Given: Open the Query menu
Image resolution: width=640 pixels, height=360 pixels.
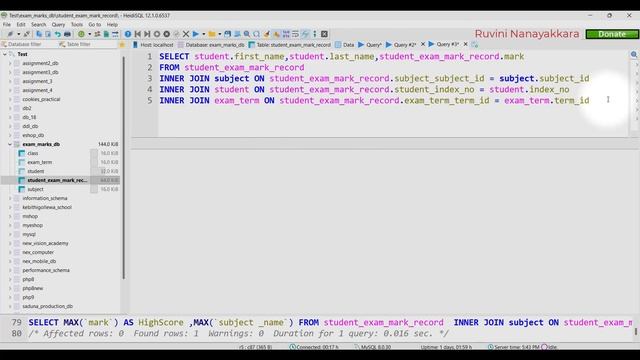Looking at the screenshot, I should coord(58,24).
